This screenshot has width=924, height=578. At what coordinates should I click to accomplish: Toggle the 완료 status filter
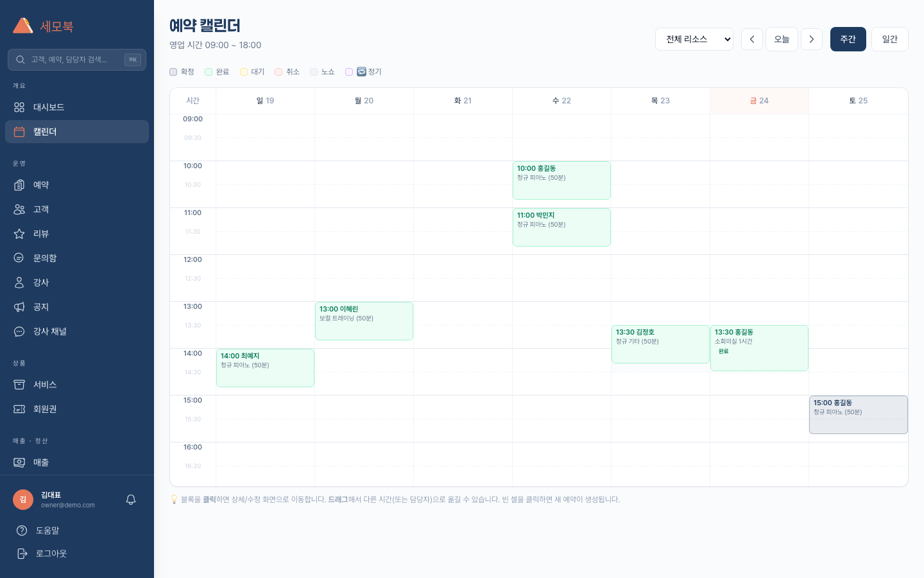[209, 72]
